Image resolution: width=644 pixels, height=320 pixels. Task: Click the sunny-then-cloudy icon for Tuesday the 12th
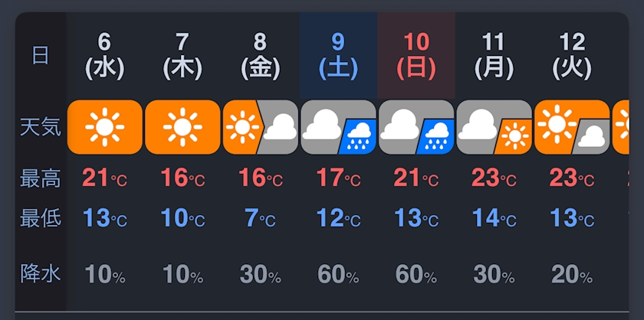572,126
